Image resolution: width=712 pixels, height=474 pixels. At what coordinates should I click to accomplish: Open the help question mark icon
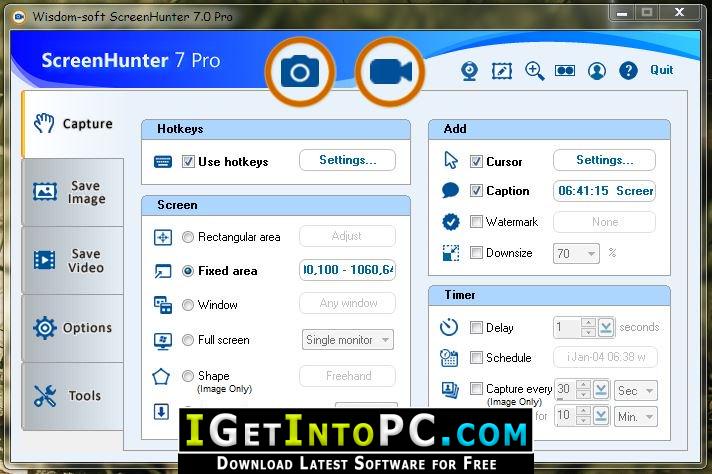point(628,71)
